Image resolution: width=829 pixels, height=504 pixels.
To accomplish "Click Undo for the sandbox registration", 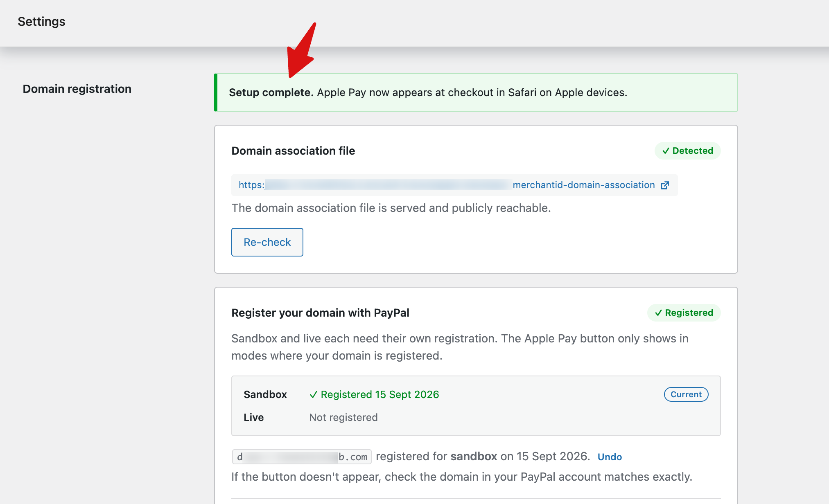I will pos(610,457).
